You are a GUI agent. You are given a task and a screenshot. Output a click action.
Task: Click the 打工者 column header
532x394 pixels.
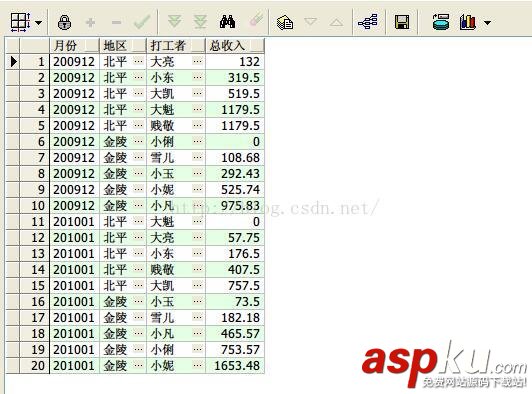tap(176, 45)
